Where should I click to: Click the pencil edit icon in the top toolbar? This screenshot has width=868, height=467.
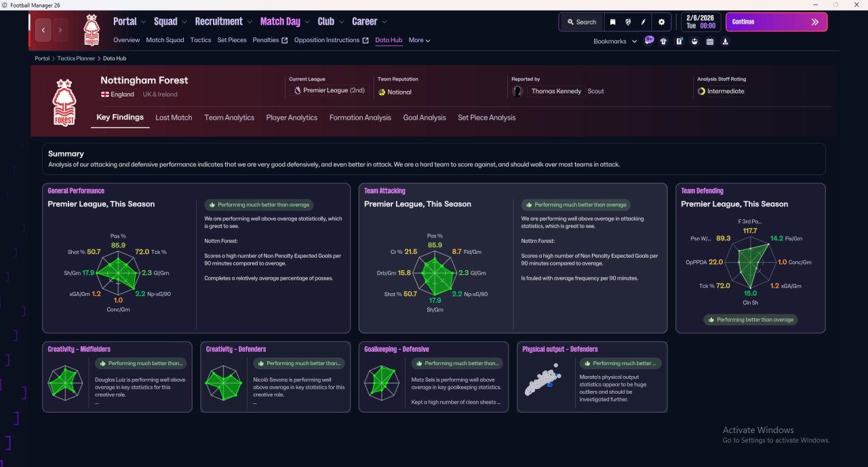[x=644, y=22]
